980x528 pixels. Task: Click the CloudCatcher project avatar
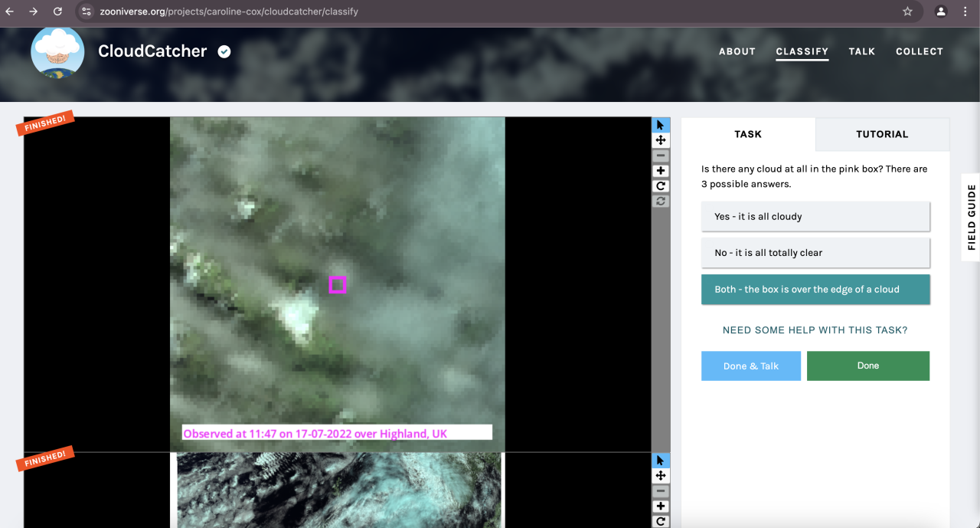pyautogui.click(x=57, y=51)
